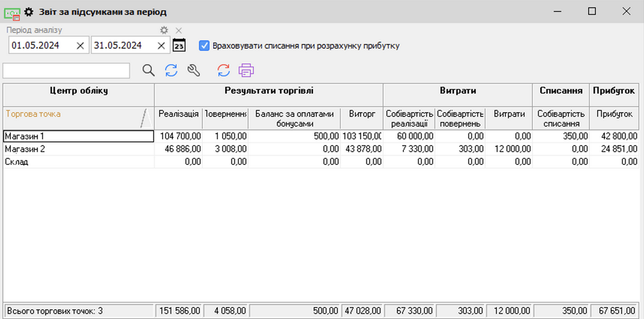Clear the start date 01.05.2024
The image size is (644, 319).
[x=80, y=45]
